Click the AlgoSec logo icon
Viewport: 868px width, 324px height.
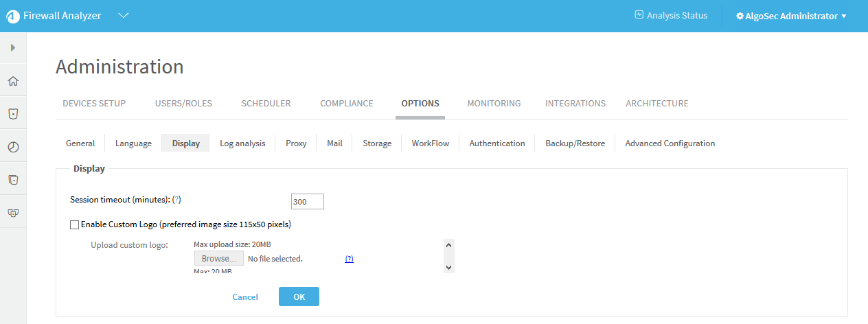coord(13,16)
